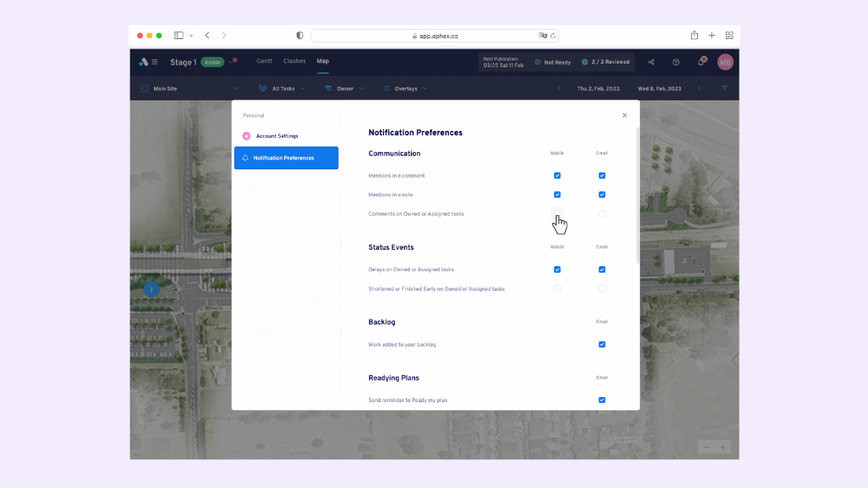The width and height of the screenshot is (868, 488).
Task: Open the MB user avatar menu
Action: click(725, 62)
